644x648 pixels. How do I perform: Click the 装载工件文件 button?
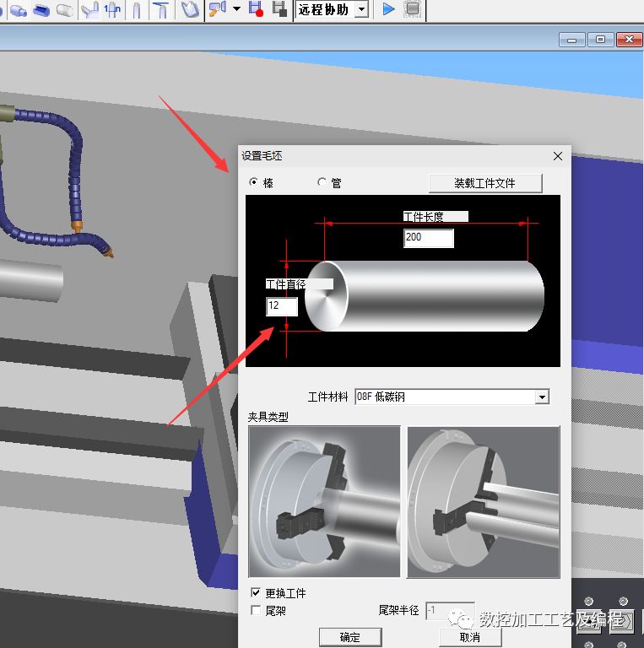pos(485,183)
